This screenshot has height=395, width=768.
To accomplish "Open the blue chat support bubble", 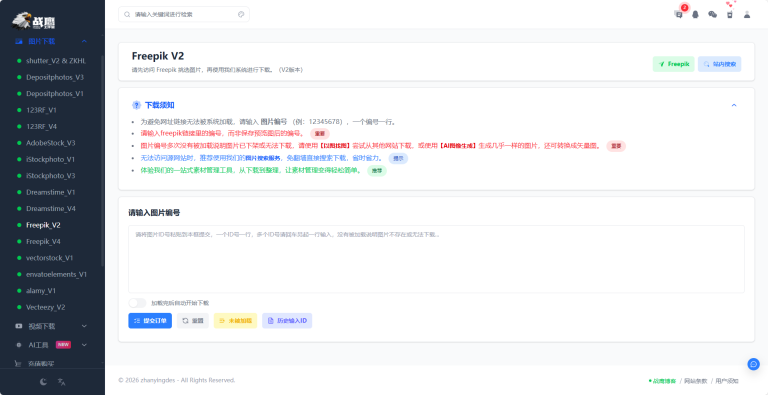I will coord(753,364).
